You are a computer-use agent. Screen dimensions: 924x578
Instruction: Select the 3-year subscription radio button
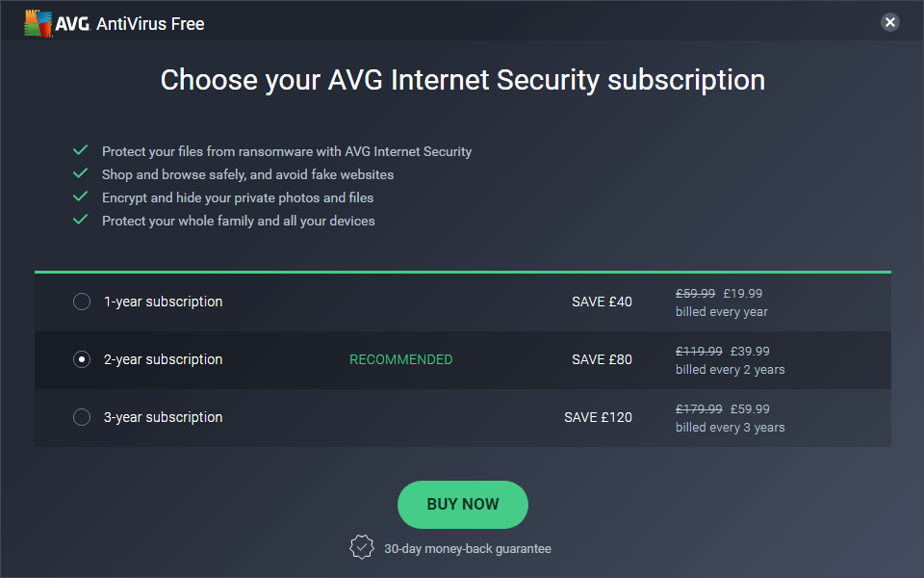[x=82, y=417]
